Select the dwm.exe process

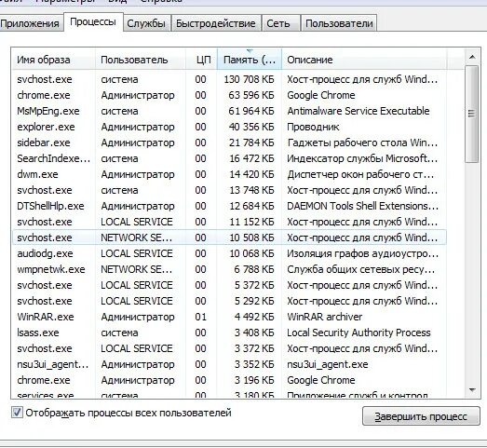229,174
